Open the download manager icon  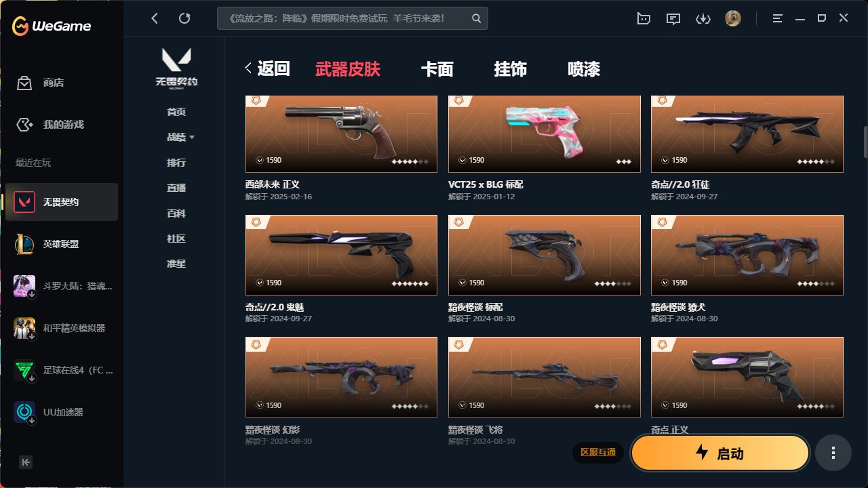[703, 19]
